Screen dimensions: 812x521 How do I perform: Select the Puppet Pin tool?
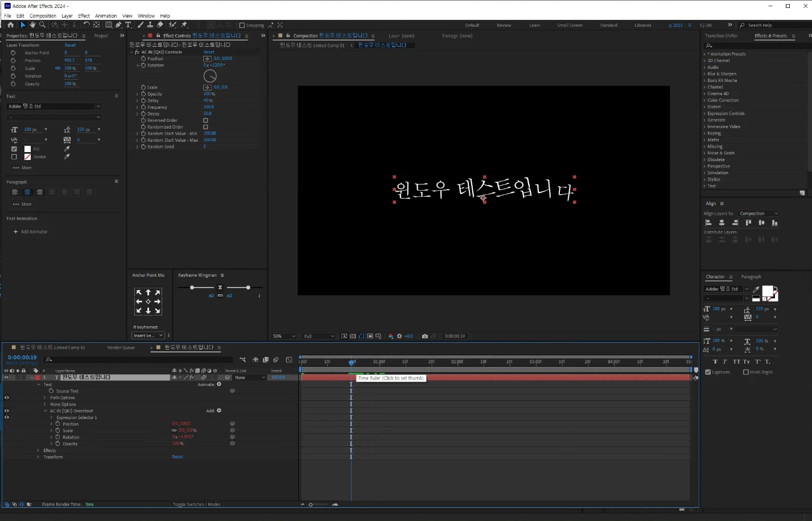184,25
